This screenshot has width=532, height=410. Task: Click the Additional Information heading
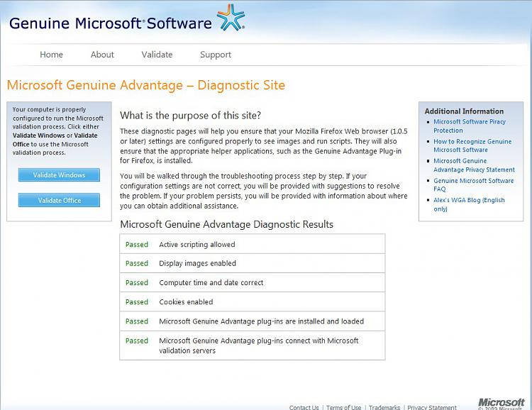[464, 111]
